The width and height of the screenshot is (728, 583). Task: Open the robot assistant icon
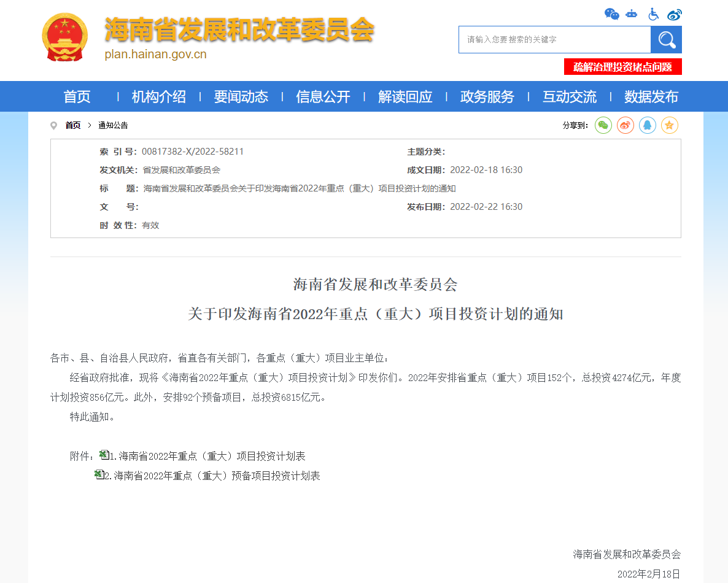(632, 14)
